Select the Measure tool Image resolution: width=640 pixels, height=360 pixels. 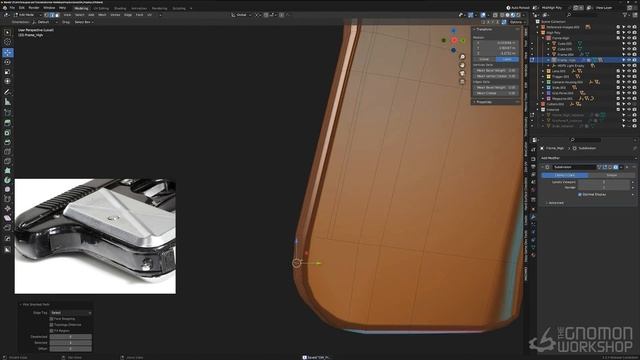(7, 102)
